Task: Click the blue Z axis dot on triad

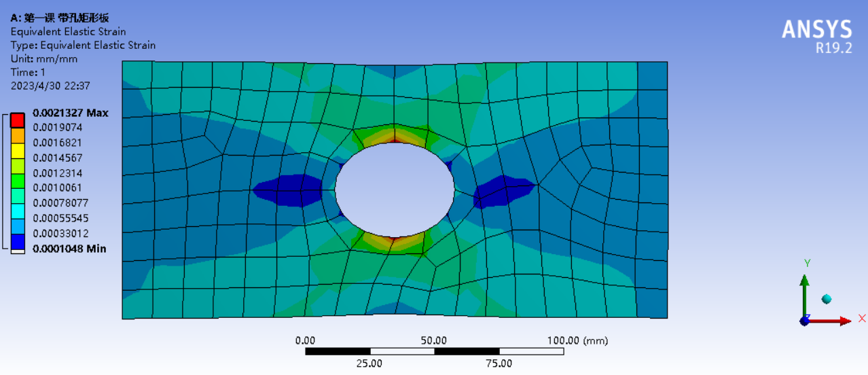Action: tap(805, 321)
